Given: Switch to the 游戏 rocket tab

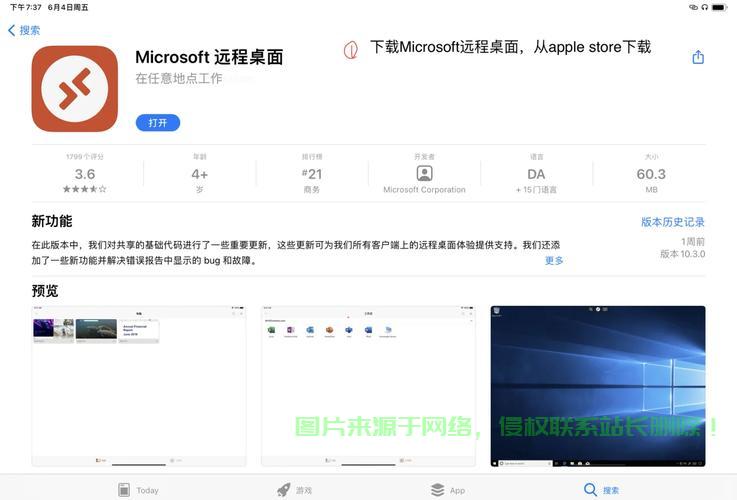Looking at the screenshot, I should pos(295,490).
